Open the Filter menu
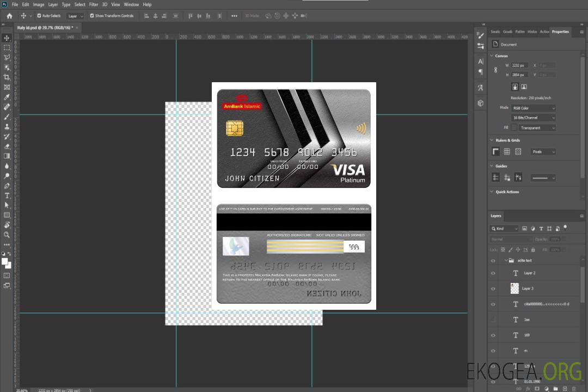Image resolution: width=588 pixels, height=392 pixels. (94, 4)
